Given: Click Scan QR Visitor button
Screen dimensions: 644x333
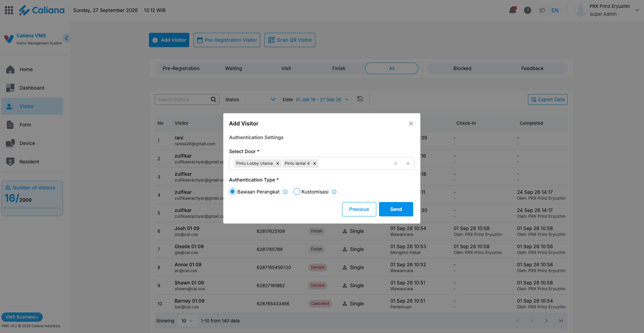Looking at the screenshot, I should pyautogui.click(x=290, y=40).
